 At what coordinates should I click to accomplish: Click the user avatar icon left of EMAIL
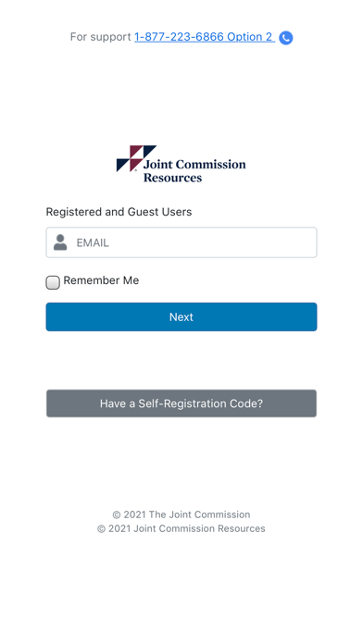click(60, 242)
